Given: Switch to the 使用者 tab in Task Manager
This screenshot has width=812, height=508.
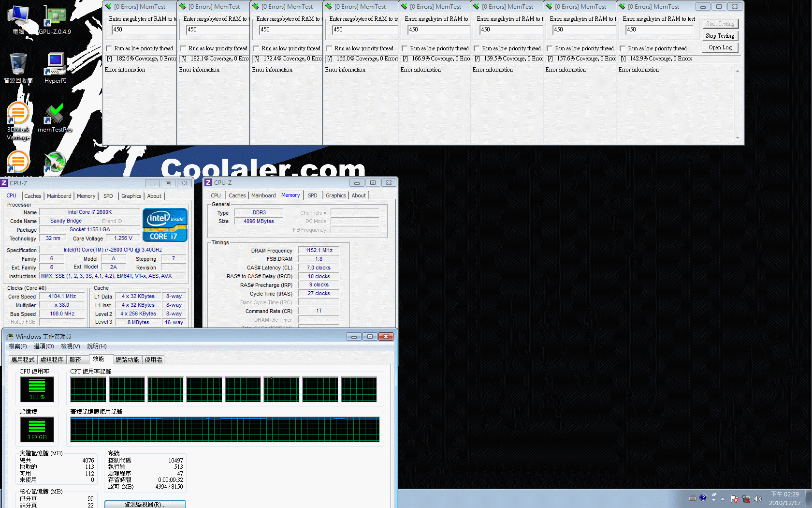Looking at the screenshot, I should click(154, 360).
